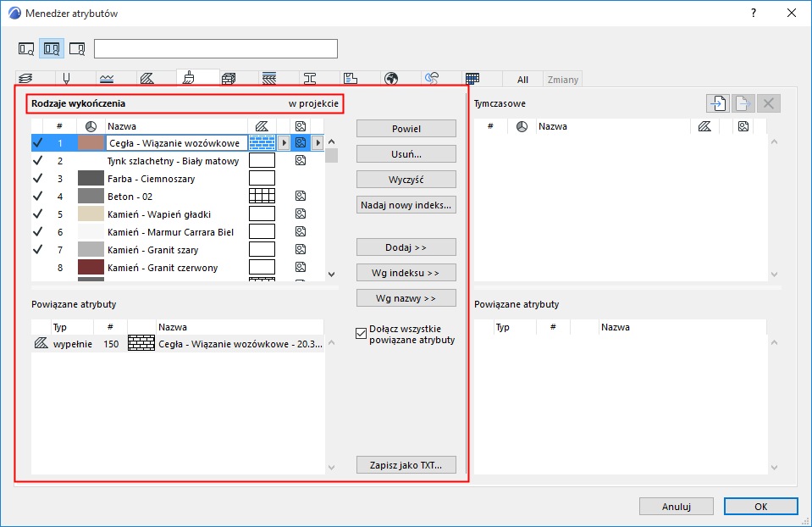This screenshot has height=527, width=812.
Task: Open the Profiles I-beam tab icon
Action: click(x=310, y=78)
